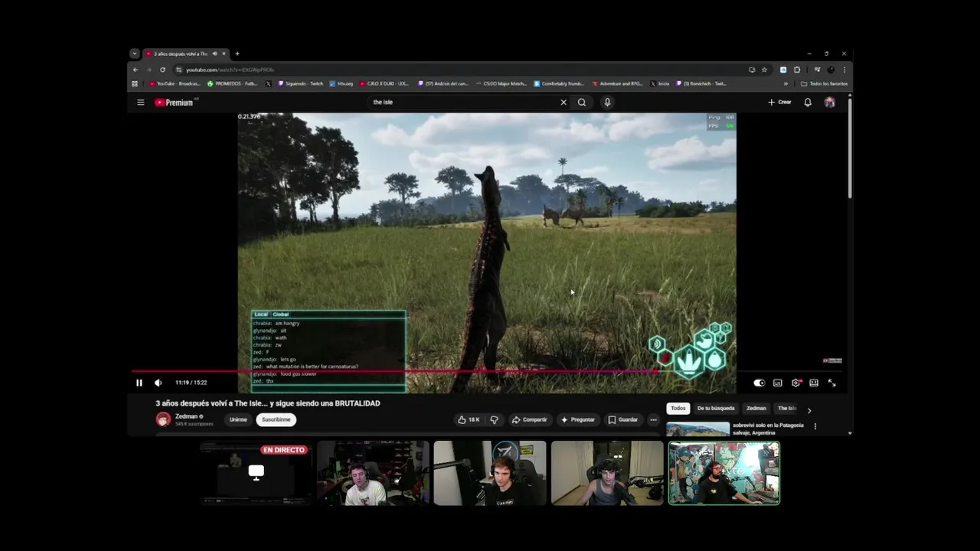
Task: Select the green-highlighted webcam tile
Action: click(724, 473)
